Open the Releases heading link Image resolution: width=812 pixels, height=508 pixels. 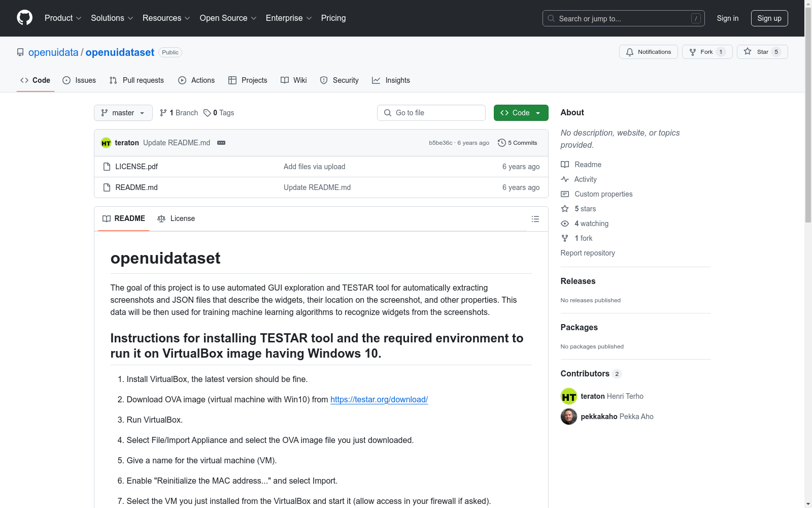point(578,281)
